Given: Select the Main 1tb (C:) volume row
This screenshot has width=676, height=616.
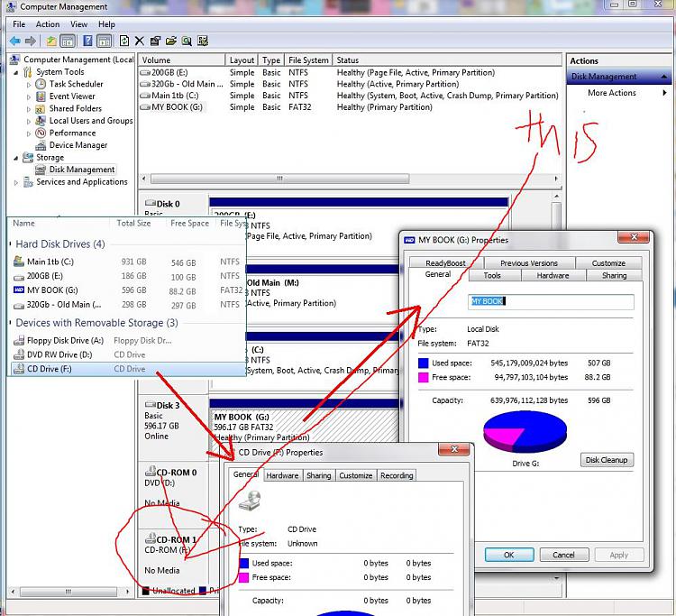Looking at the screenshot, I should (x=349, y=96).
